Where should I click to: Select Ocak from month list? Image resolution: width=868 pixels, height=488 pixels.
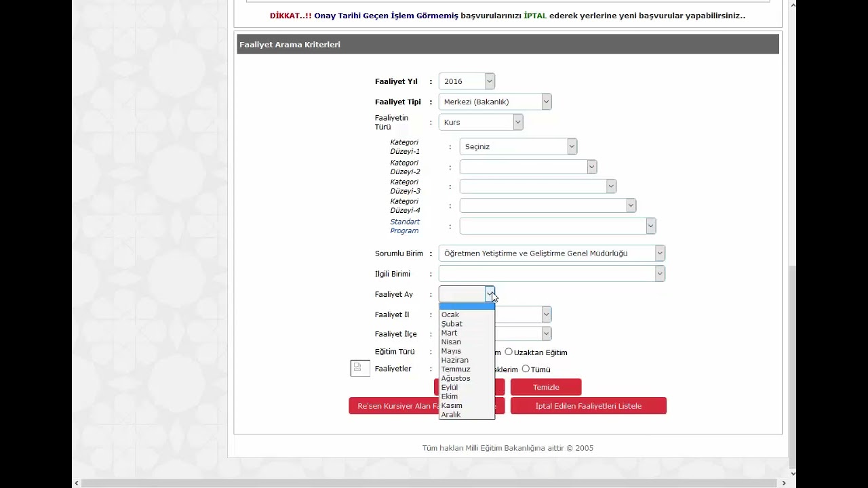[x=467, y=314]
